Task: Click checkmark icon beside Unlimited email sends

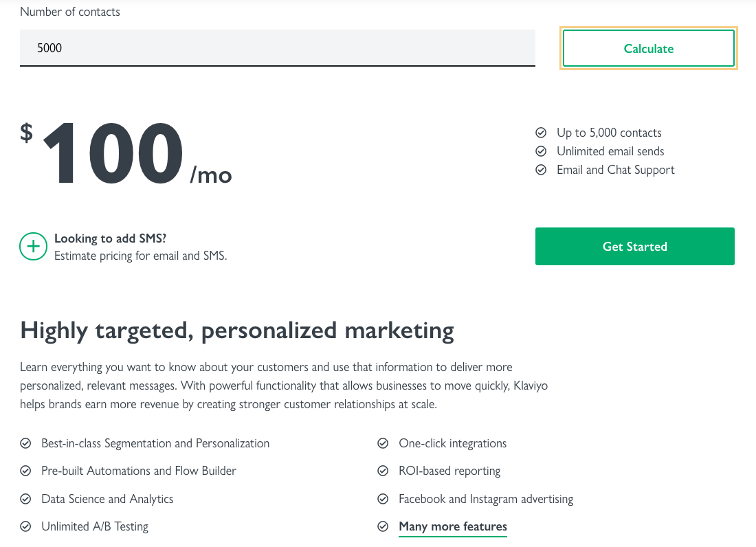Action: 542,151
